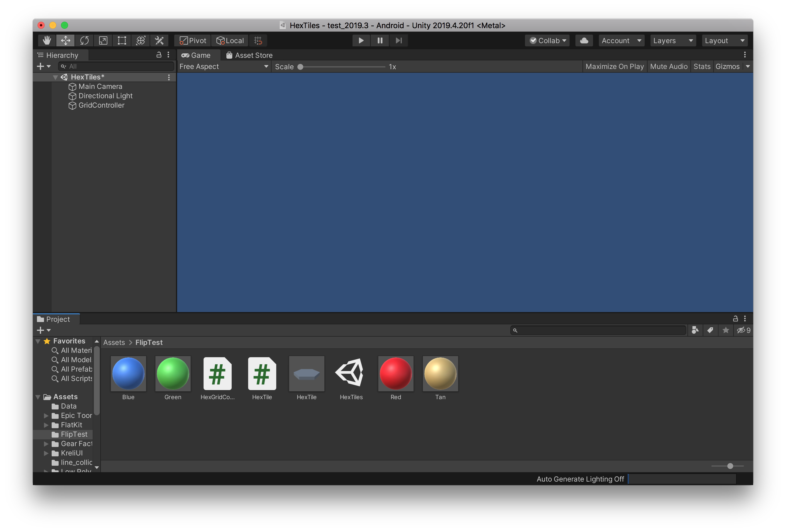This screenshot has height=532, width=786.
Task: Collapse the Assets folder tree
Action: pyautogui.click(x=38, y=397)
